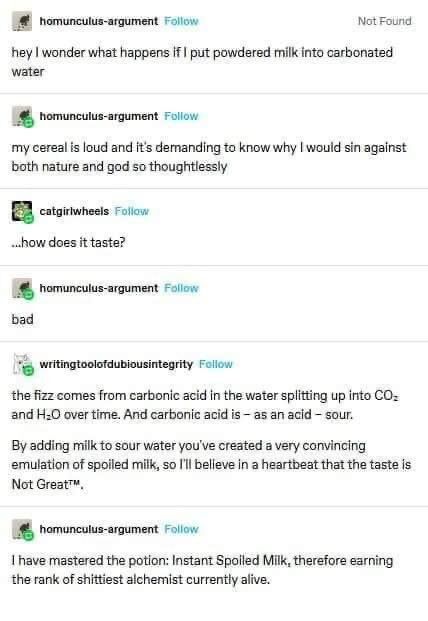This screenshot has height=621, width=428.
Task: Click homunculus-argument avatar above 'bad' reply
Action: pyautogui.click(x=22, y=288)
